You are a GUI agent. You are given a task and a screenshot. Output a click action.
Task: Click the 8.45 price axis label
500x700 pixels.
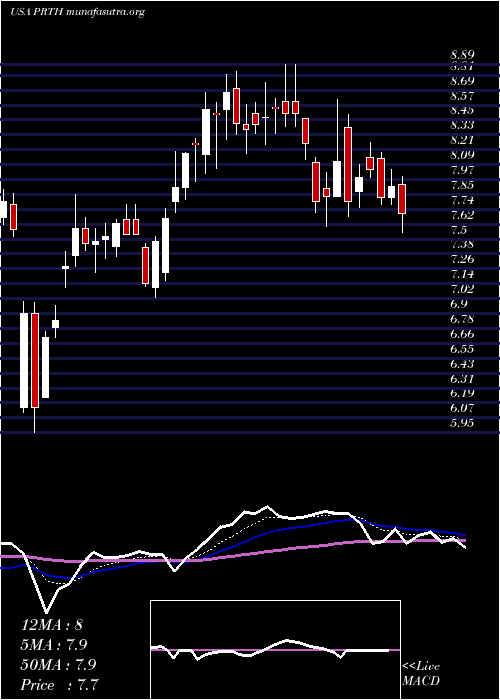pos(462,110)
